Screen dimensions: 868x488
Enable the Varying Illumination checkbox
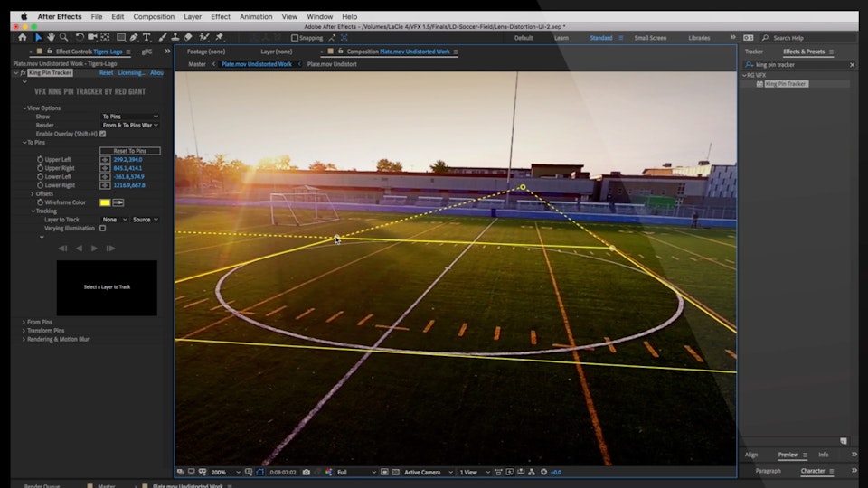(102, 228)
